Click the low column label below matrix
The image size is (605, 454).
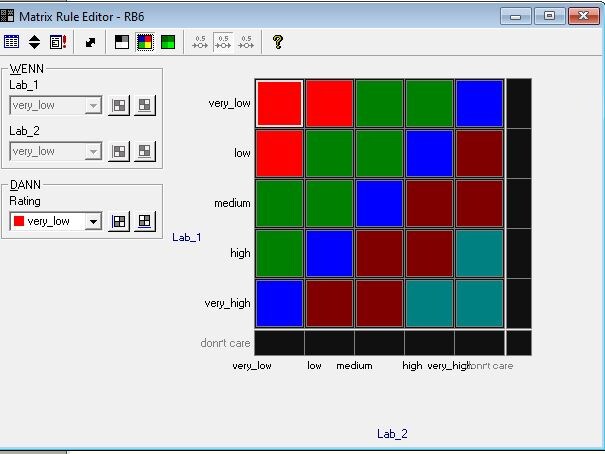[314, 365]
